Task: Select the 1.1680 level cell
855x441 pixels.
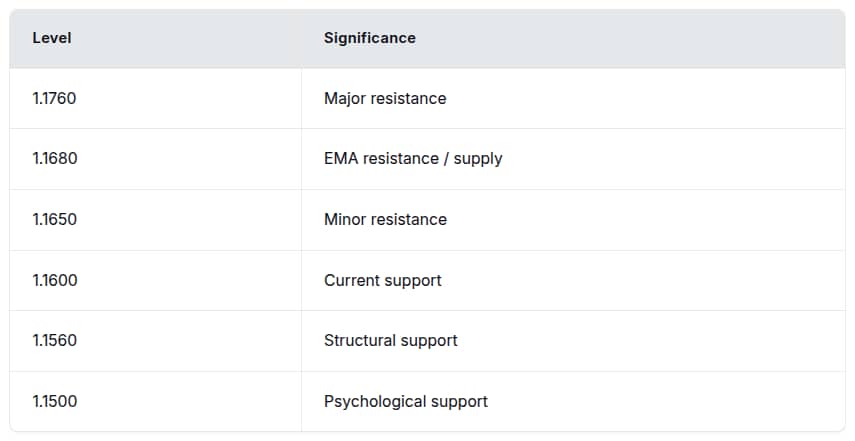Action: pyautogui.click(x=54, y=159)
